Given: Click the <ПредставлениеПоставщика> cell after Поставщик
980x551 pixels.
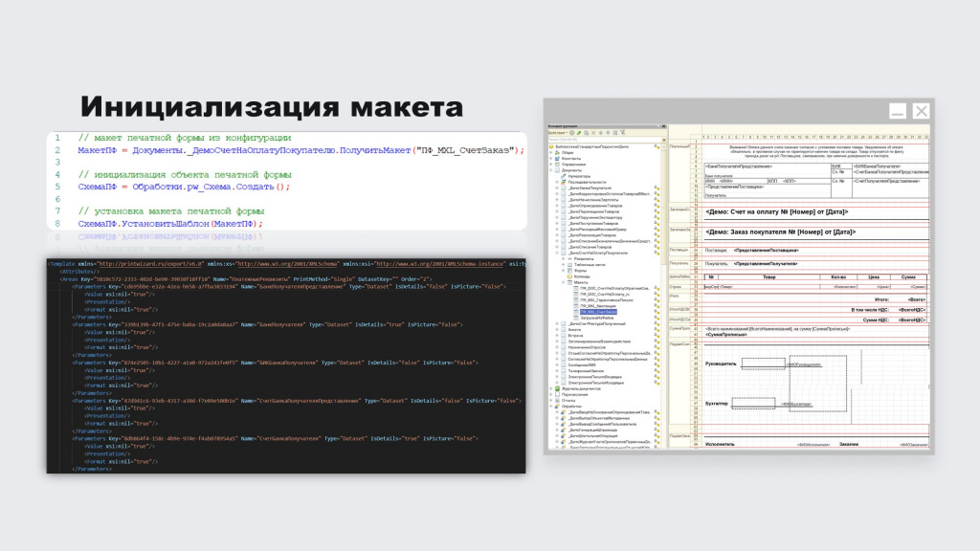Looking at the screenshot, I should (x=767, y=251).
